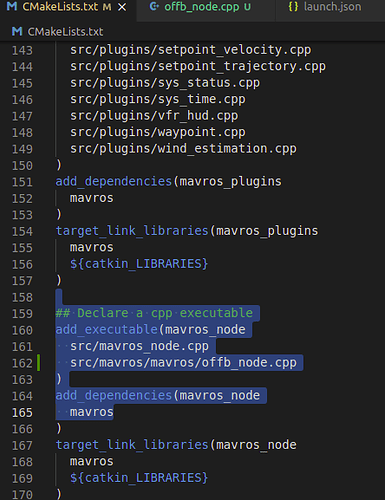Click ${catkin_LIBRARIES} on line 169
The width and height of the screenshot is (385, 500).
[x=139, y=478]
